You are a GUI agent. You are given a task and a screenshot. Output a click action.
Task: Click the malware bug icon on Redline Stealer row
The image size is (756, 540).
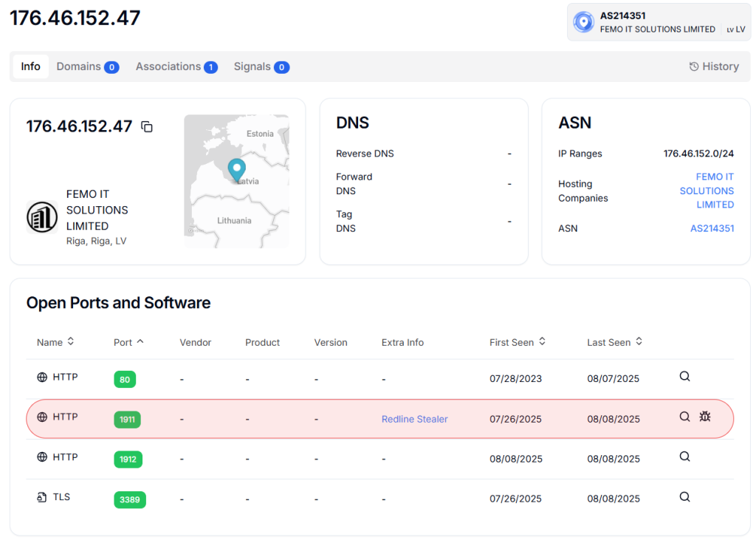coord(705,417)
